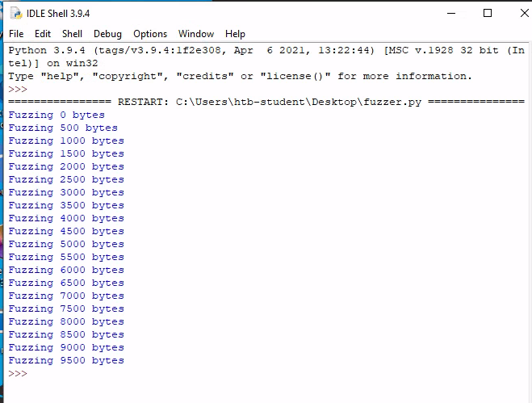
Task: Open the File menu
Action: [16, 34]
